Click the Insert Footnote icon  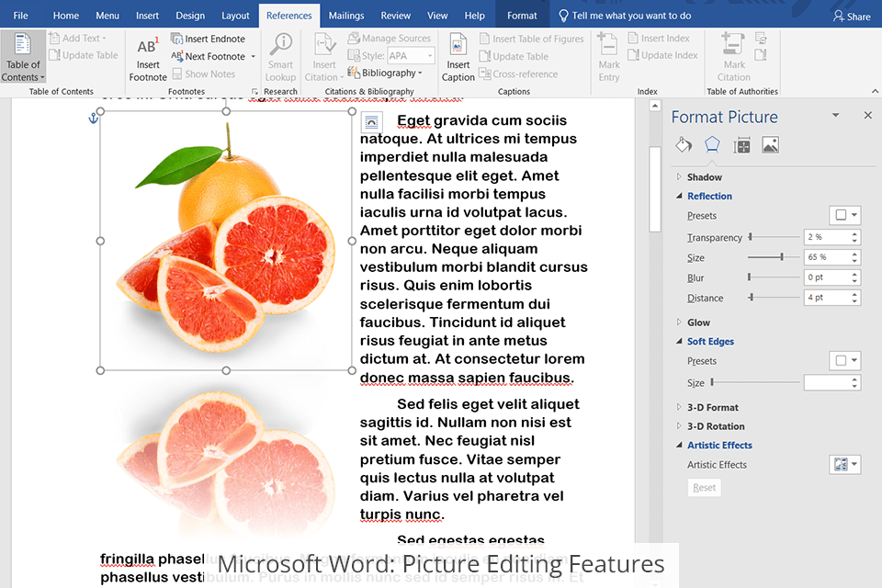pos(147,47)
